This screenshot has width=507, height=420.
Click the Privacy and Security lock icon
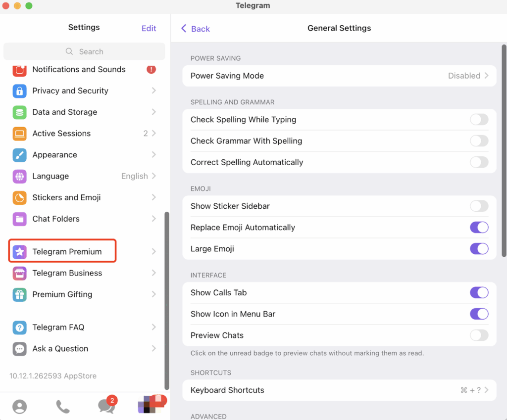19,91
